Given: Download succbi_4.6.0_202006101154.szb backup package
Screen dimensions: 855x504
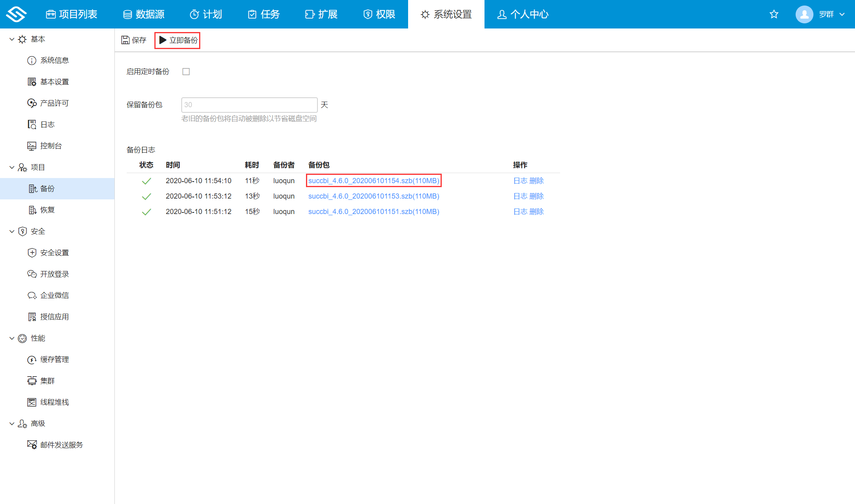Looking at the screenshot, I should pyautogui.click(x=373, y=181).
